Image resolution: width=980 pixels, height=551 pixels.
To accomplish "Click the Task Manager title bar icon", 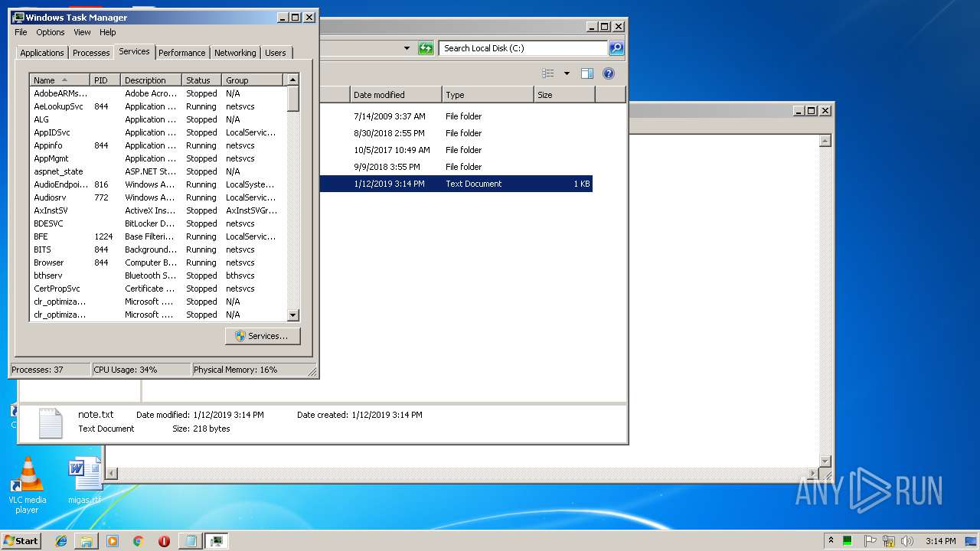I will (18, 17).
